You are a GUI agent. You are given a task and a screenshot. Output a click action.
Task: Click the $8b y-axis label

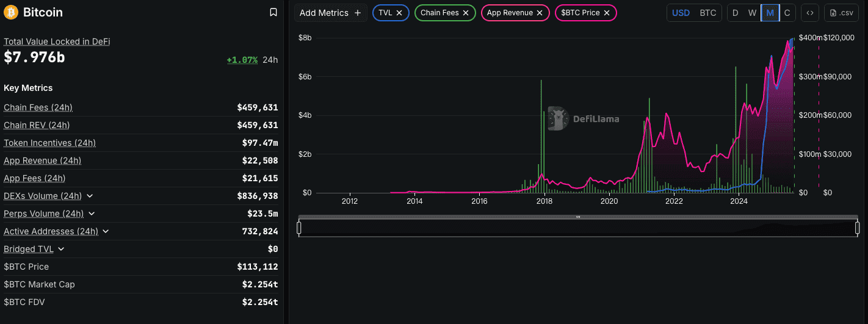(305, 38)
